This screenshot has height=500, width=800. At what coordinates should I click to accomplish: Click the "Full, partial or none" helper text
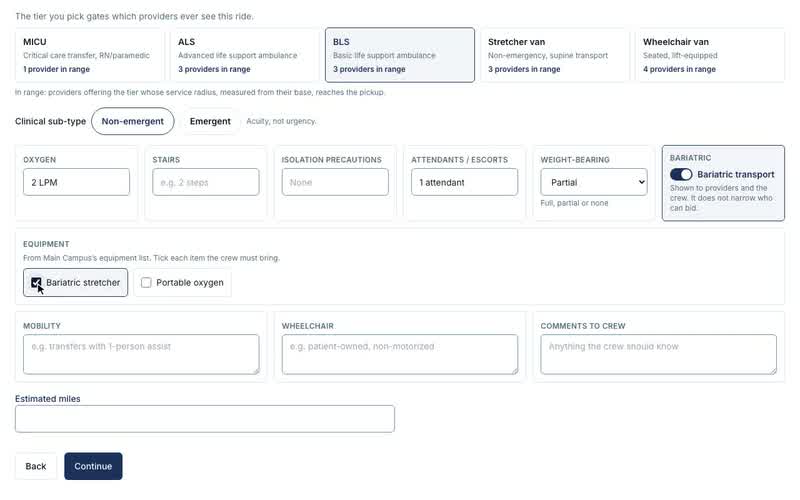coord(574,203)
